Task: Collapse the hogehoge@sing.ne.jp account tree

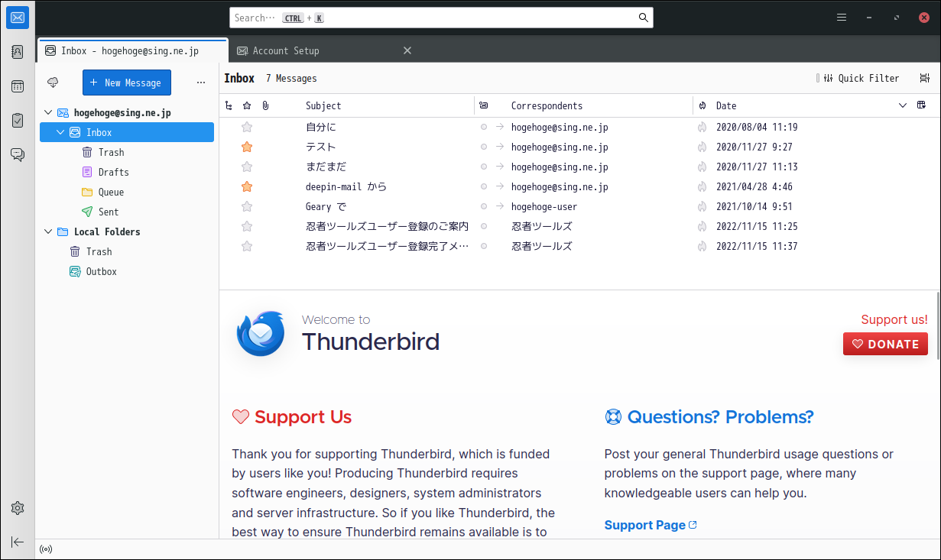Action: coord(48,112)
